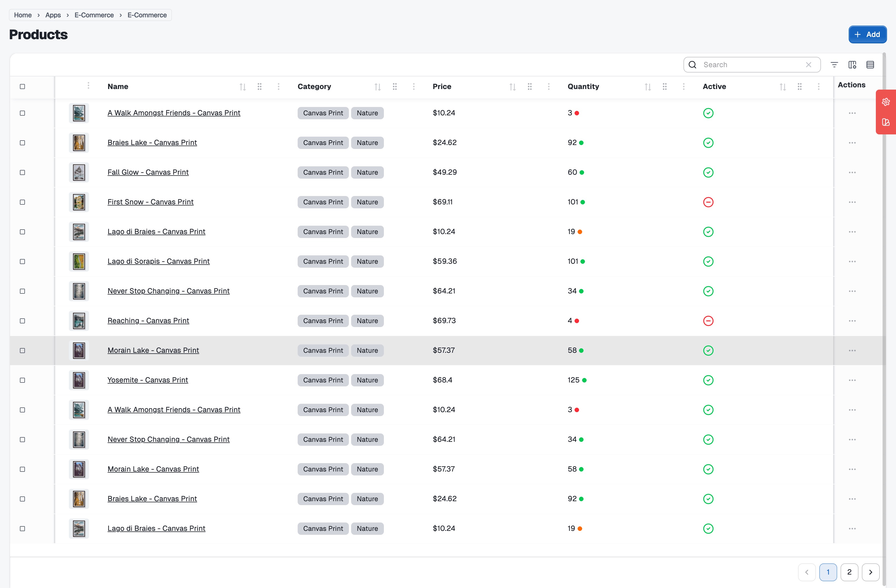Open Quantity column options menu
This screenshot has height=588, width=896.
[684, 87]
